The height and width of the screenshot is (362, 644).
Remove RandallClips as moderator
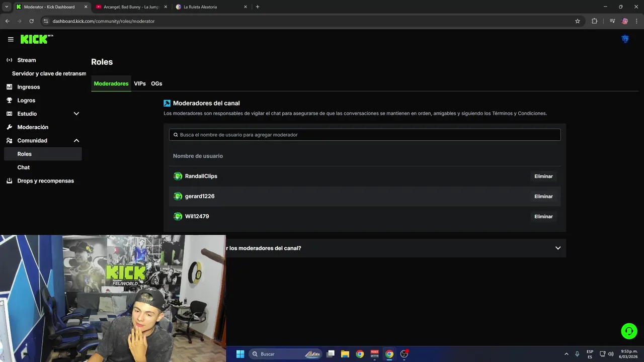pos(543,176)
